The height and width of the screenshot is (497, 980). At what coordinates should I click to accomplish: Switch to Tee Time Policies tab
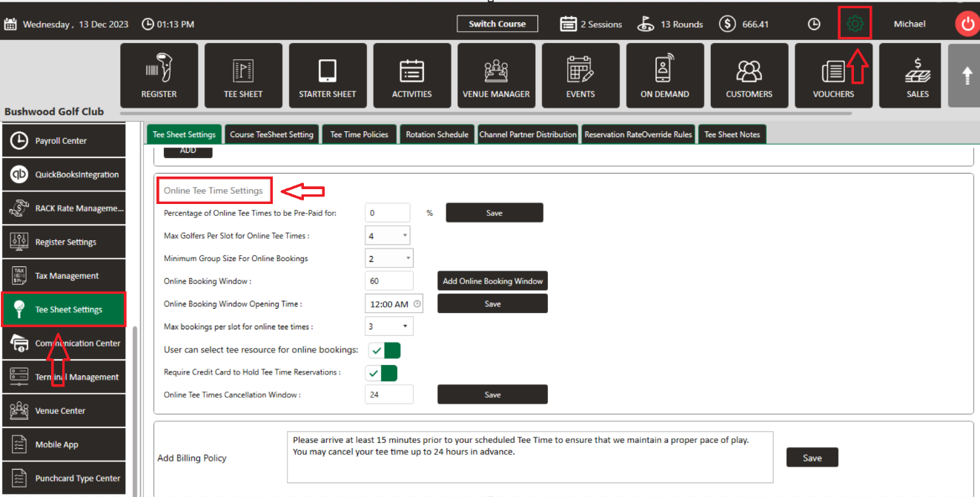pos(359,134)
